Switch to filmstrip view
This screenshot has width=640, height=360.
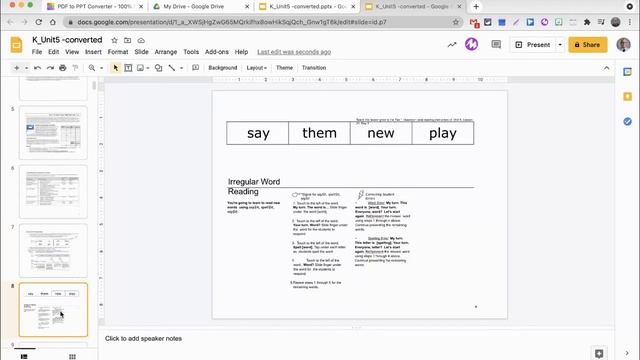click(24, 356)
